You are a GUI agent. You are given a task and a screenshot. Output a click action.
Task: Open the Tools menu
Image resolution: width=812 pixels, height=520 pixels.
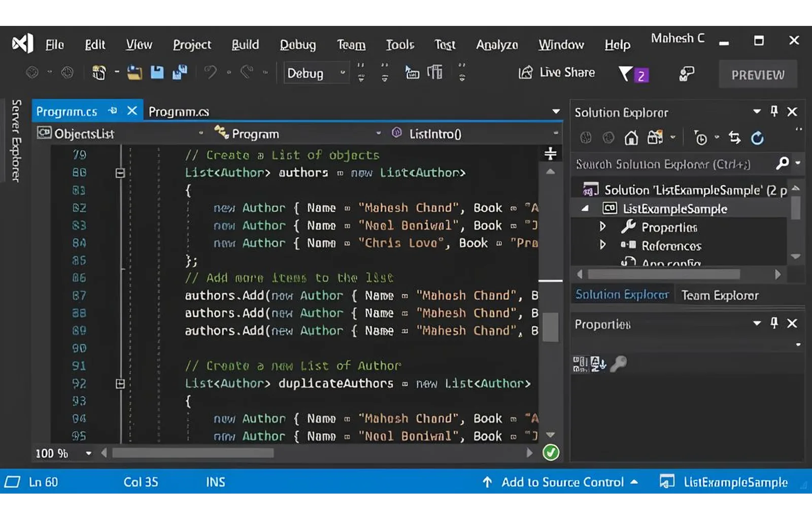coord(400,45)
